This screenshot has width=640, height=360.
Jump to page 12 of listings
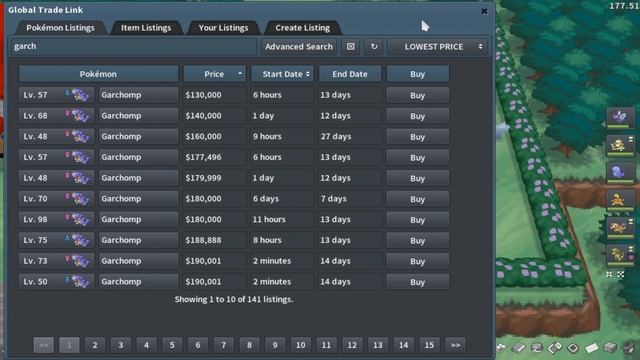pyautogui.click(x=352, y=345)
